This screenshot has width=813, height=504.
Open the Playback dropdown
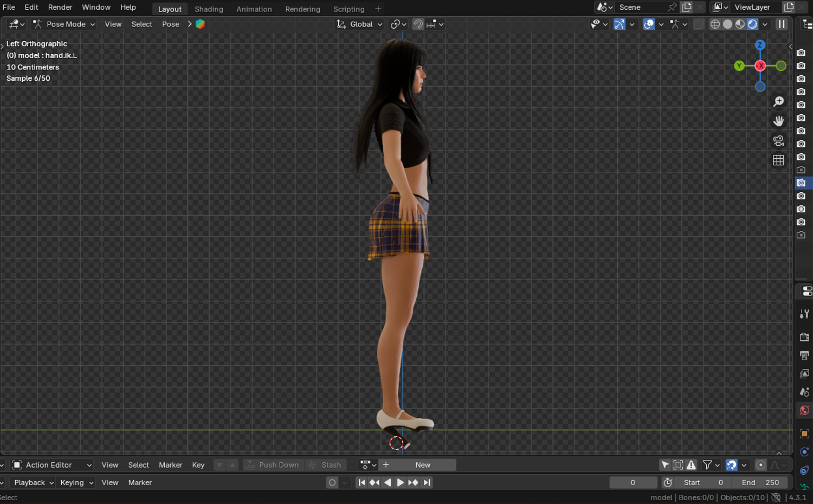[x=34, y=482]
